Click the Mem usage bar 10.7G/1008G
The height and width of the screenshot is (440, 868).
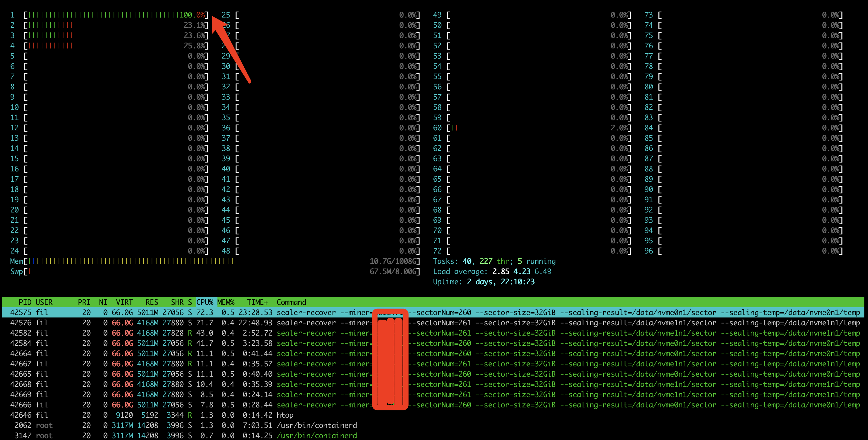coord(222,261)
